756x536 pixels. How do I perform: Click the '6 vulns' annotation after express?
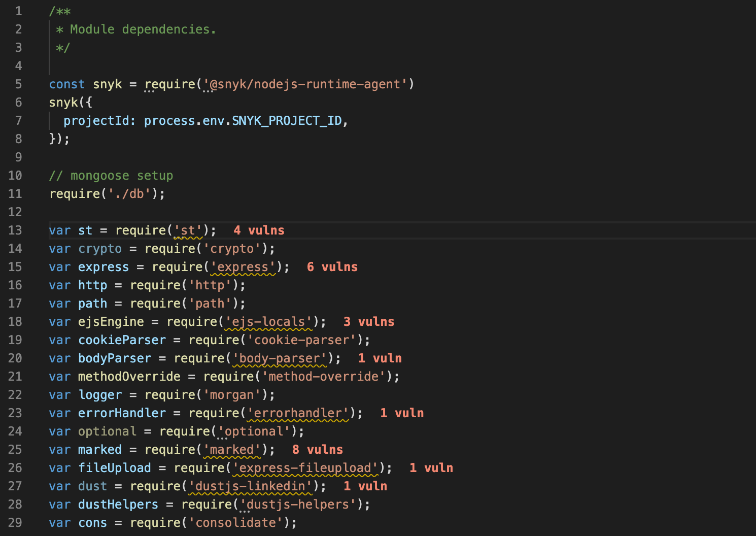332,267
